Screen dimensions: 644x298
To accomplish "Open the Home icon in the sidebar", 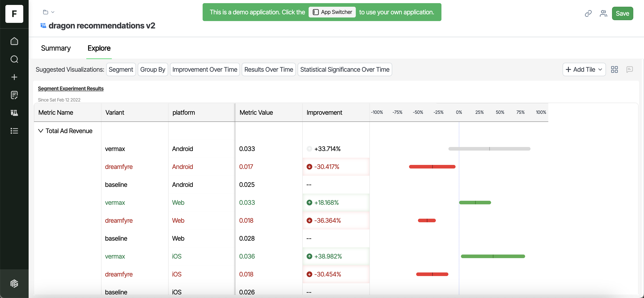I will coord(14,41).
